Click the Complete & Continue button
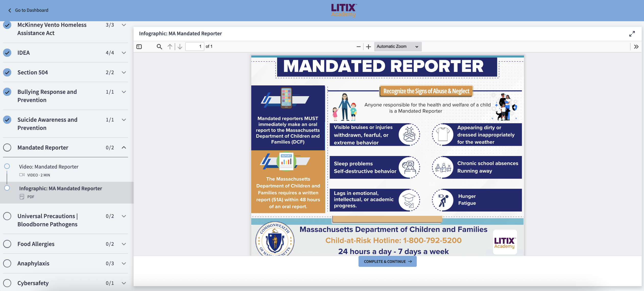 387,261
